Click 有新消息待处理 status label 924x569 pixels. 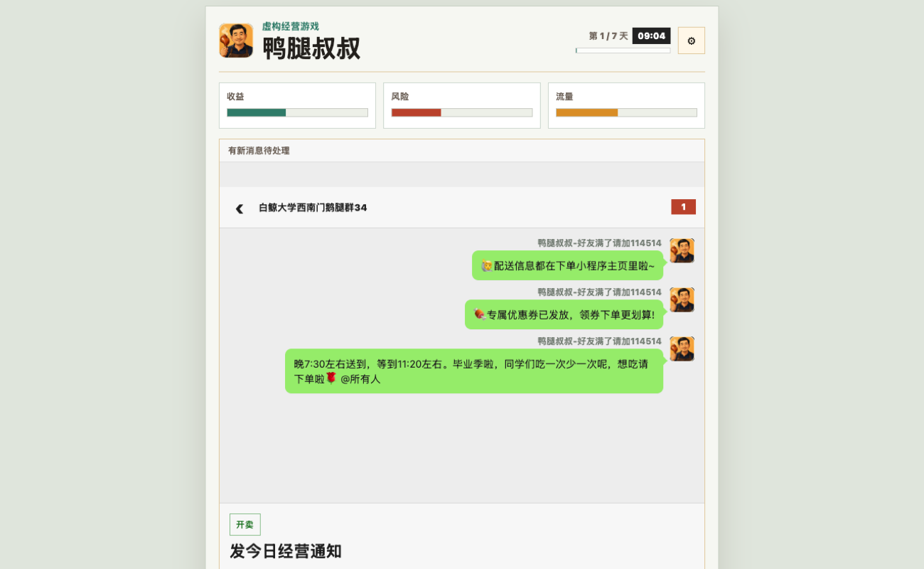[x=259, y=151]
